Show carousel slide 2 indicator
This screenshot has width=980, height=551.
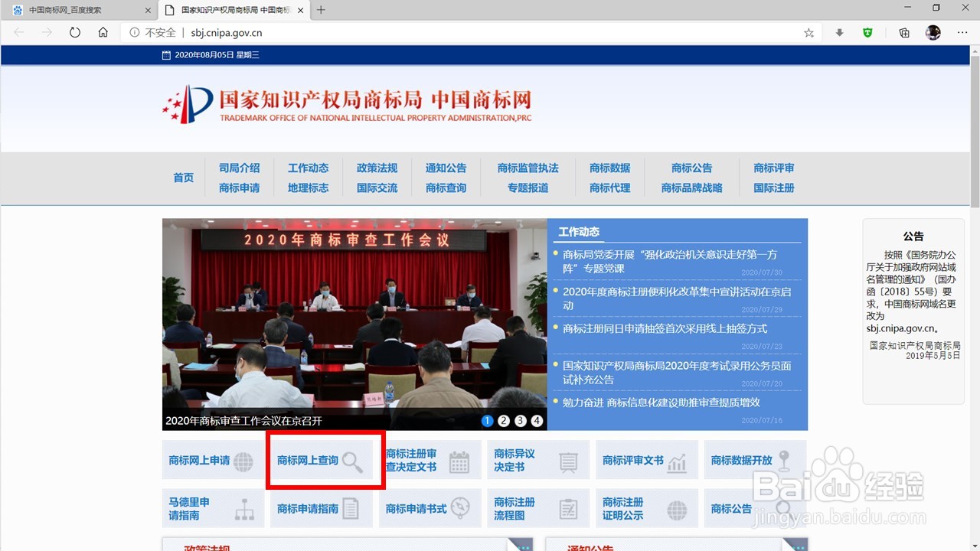pyautogui.click(x=503, y=421)
